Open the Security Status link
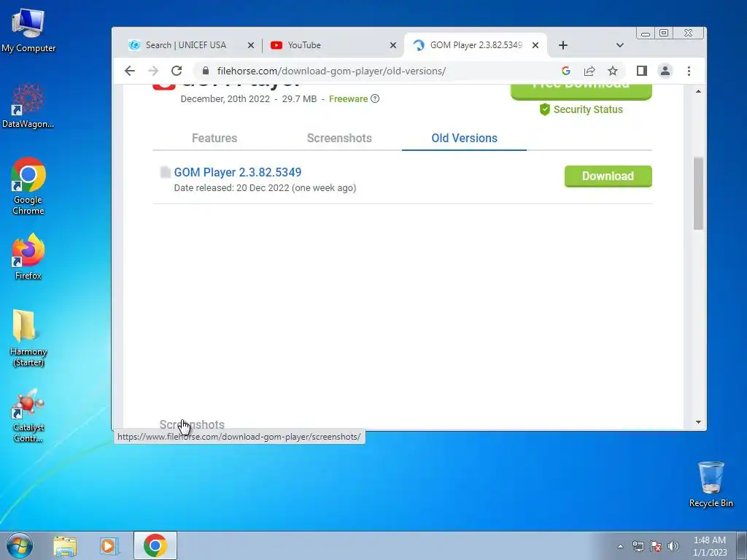The height and width of the screenshot is (560, 747). click(581, 109)
